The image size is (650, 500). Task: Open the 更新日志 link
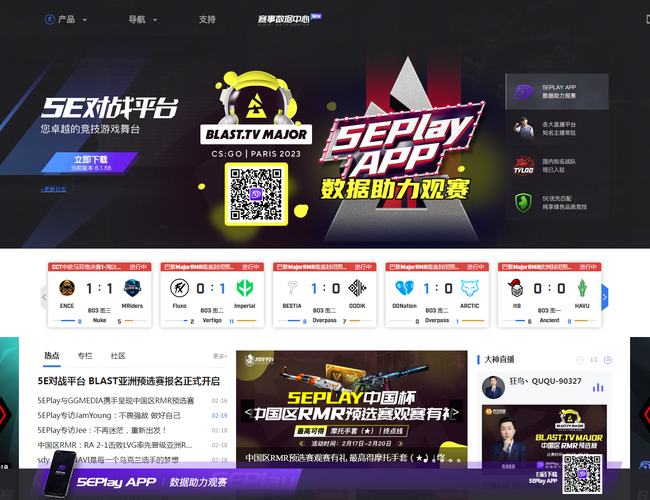tap(54, 188)
